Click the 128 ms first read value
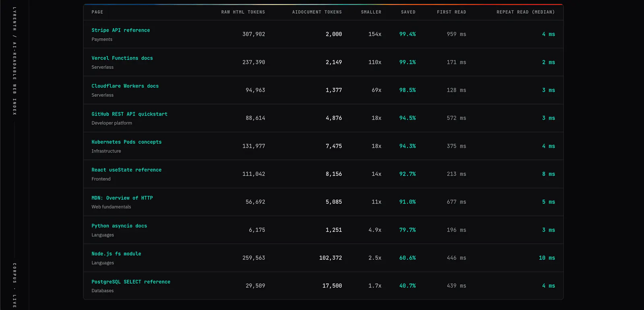 (456, 90)
